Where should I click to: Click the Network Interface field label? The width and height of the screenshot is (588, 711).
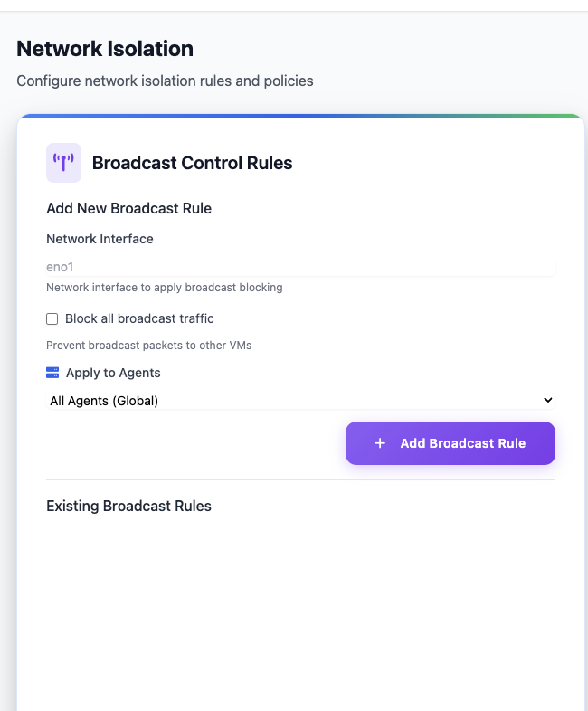[x=100, y=239]
